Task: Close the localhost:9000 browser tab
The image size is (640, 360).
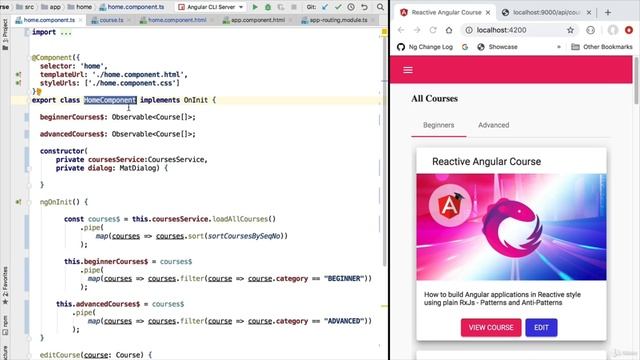Action: (x=589, y=13)
